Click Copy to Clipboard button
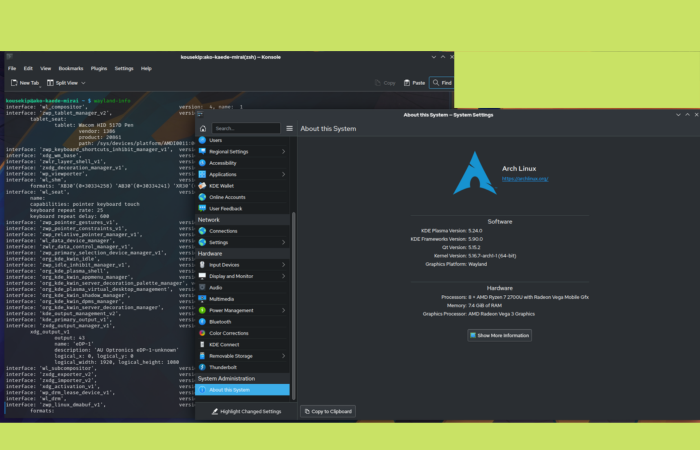This screenshot has width=700, height=450. pyautogui.click(x=328, y=412)
